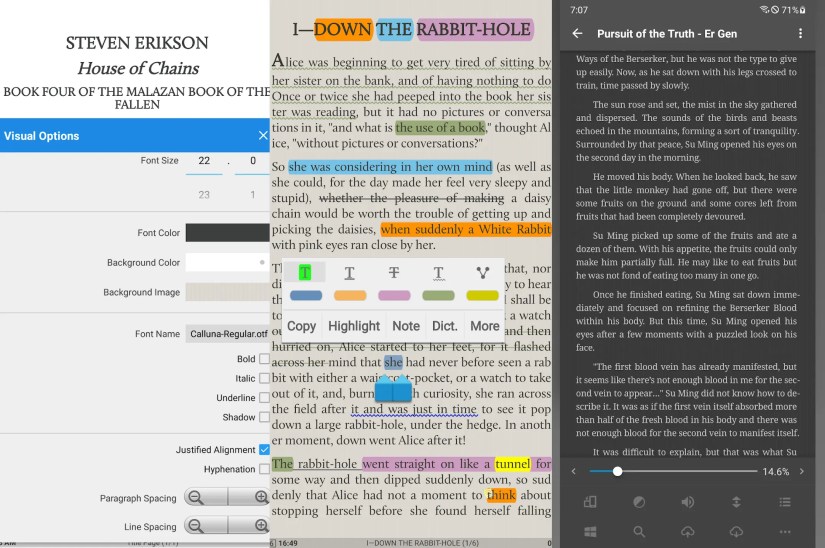Increase Paragraph Spacing with plus magnifier
The image size is (825, 548).
click(x=260, y=497)
